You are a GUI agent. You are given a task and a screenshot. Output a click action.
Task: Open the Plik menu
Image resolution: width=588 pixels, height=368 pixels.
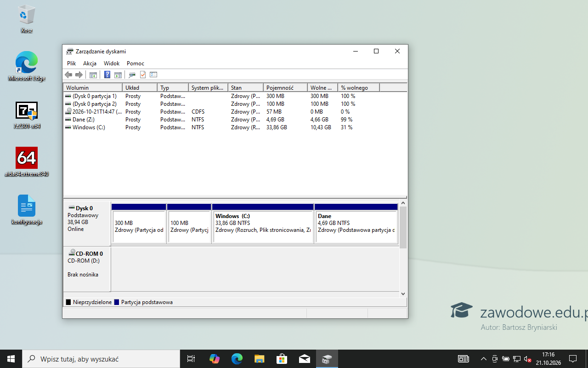[x=71, y=63]
